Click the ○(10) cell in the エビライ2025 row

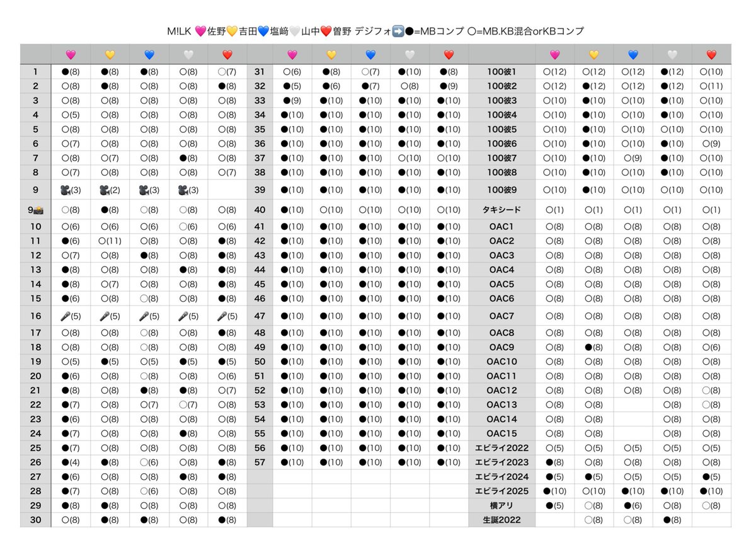[594, 491]
